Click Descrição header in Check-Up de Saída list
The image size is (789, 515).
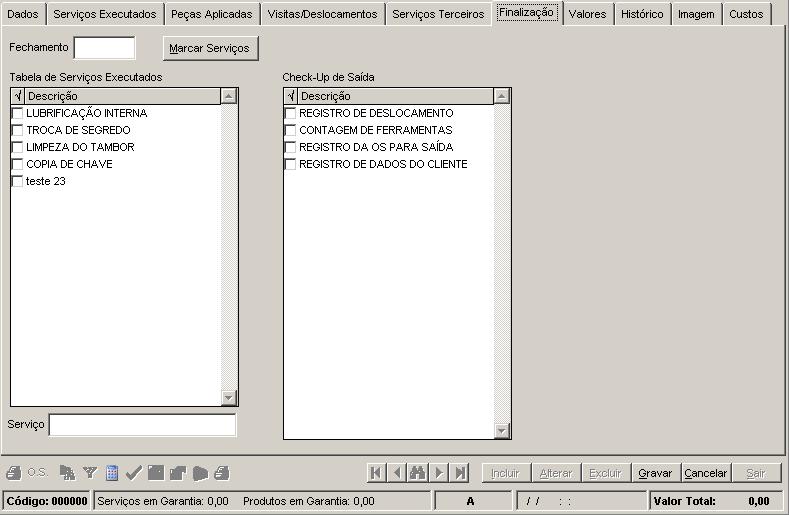coord(396,96)
